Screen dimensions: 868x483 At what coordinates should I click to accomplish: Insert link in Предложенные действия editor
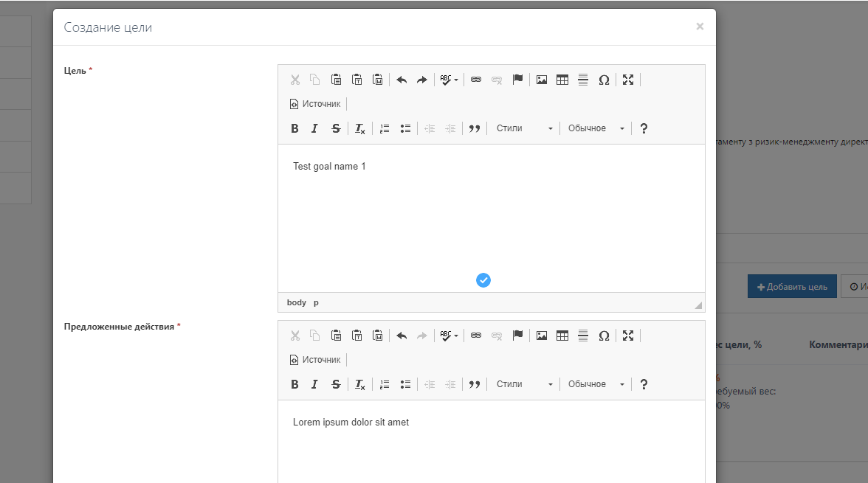(x=476, y=336)
